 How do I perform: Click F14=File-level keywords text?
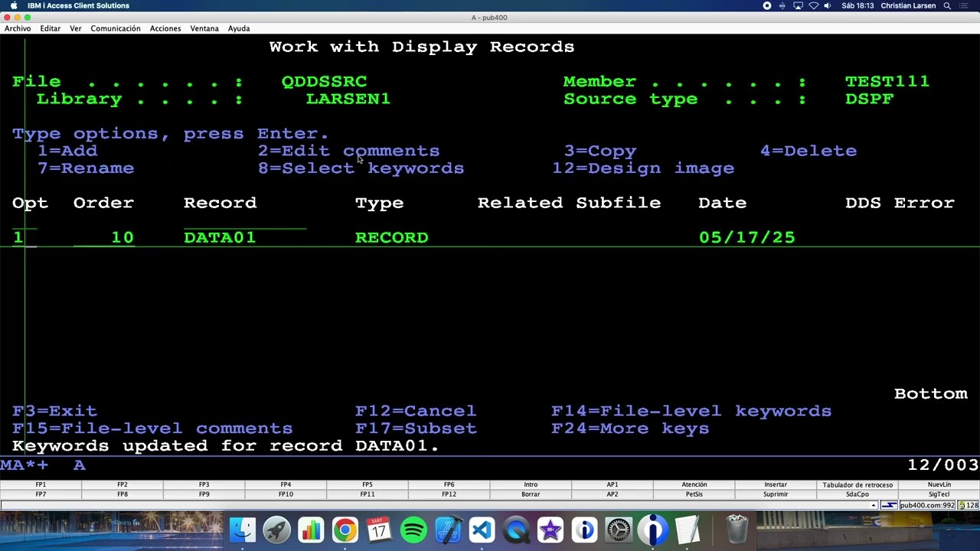tap(691, 411)
